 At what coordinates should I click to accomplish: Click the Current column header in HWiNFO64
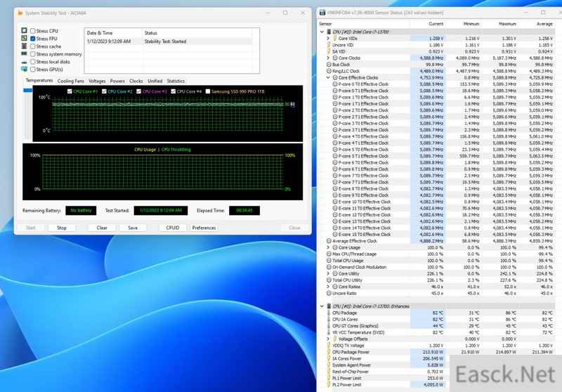point(436,24)
